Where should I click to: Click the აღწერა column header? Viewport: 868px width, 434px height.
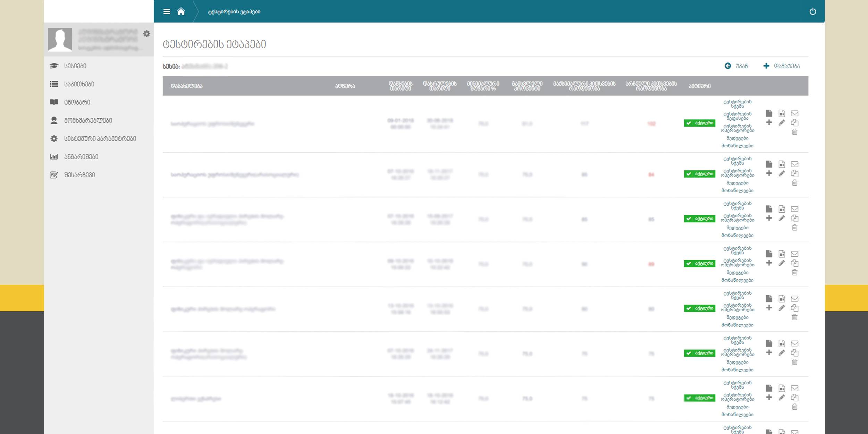click(345, 86)
